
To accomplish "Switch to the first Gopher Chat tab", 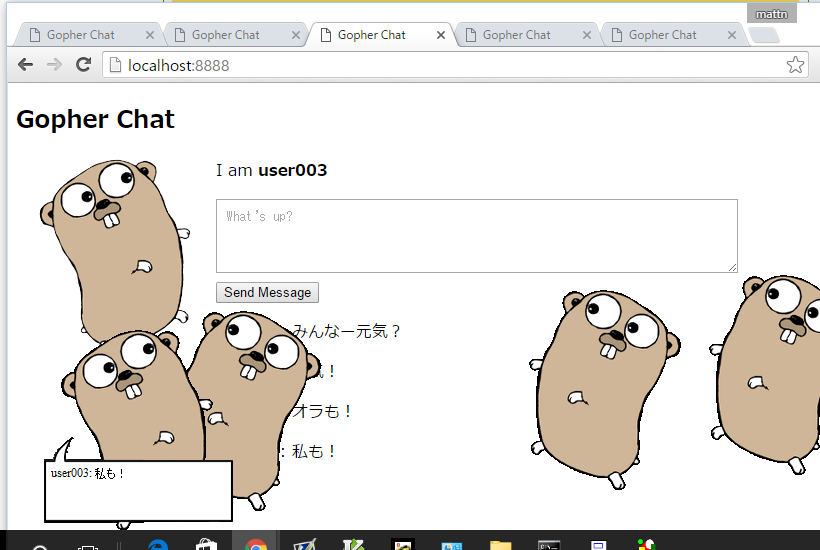I will [x=86, y=35].
